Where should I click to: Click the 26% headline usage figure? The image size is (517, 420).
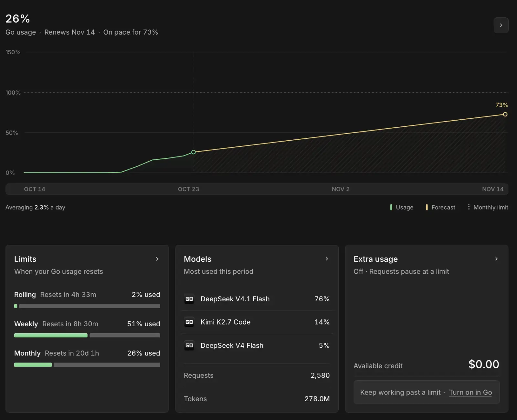(18, 19)
